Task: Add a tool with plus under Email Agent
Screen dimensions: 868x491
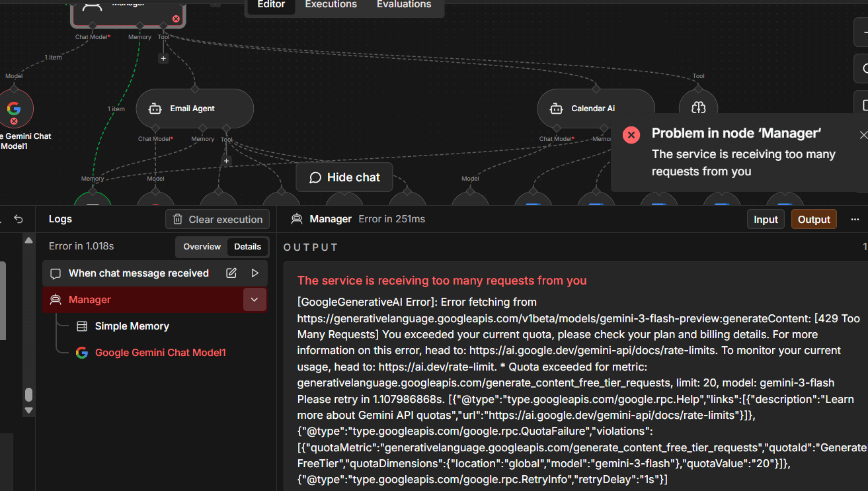Action: coord(226,161)
